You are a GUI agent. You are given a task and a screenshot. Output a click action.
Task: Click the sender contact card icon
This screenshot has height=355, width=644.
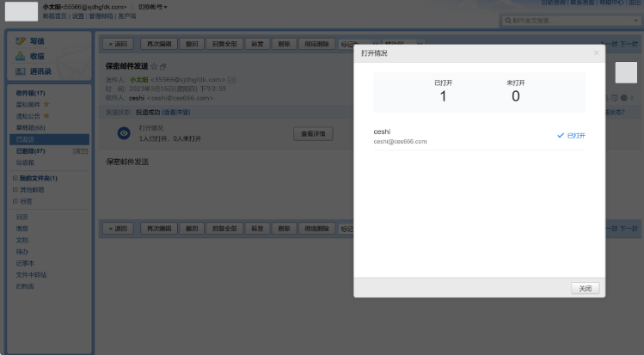click(231, 79)
